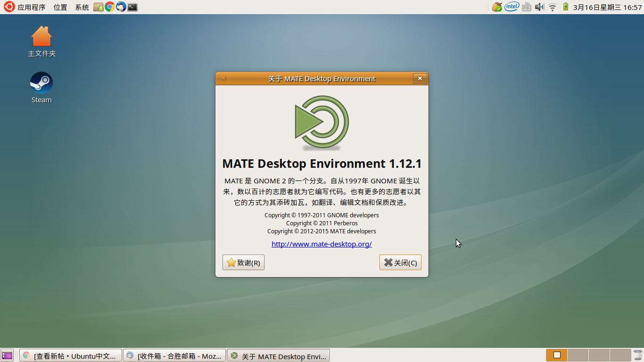Image resolution: width=644 pixels, height=362 pixels.
Task: Close the About MATE dialog via title bar X
Action: click(x=420, y=79)
